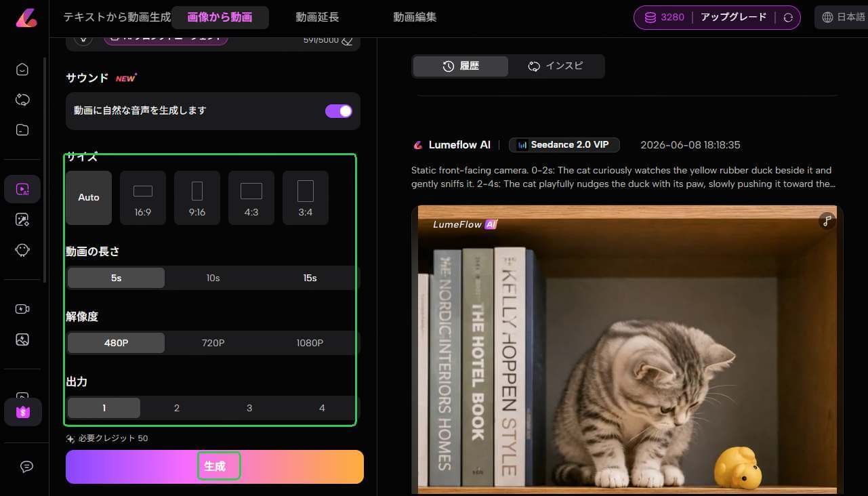This screenshot has width=868, height=496.
Task: Switch to テキストから動画生成 tab
Action: coord(117,18)
